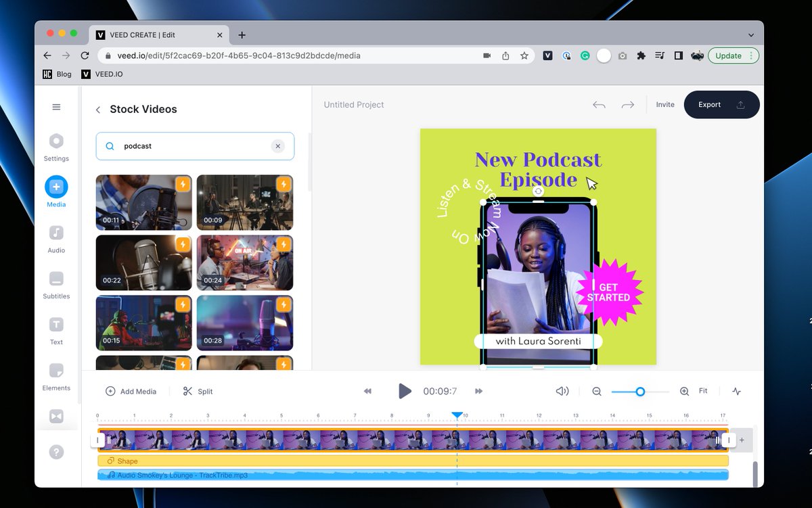Click the podcast search input field
The height and width of the screenshot is (508, 812).
click(195, 146)
